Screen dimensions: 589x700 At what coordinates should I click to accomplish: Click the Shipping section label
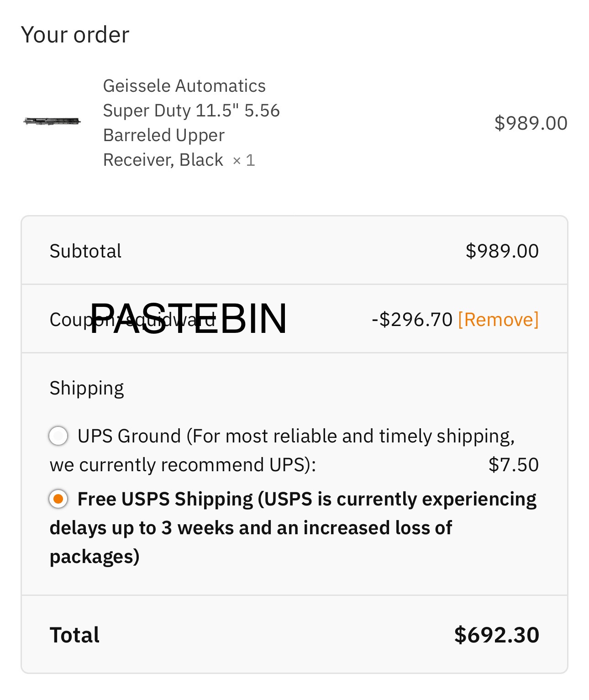click(x=87, y=389)
